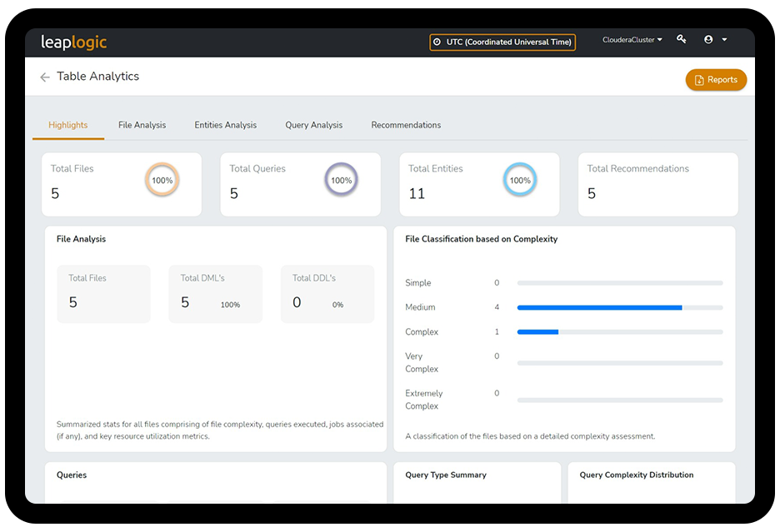780x532 pixels.
Task: Switch to the File Analysis tab
Action: [142, 125]
